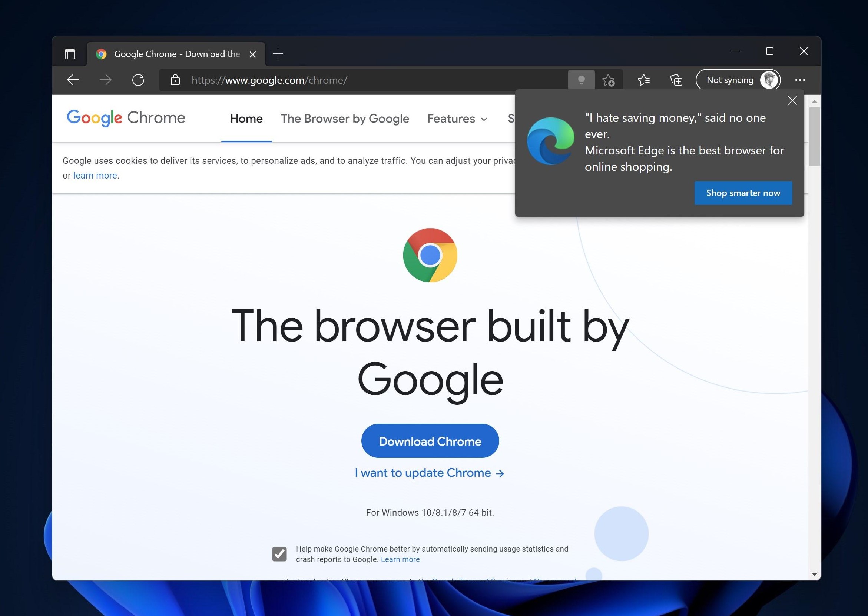Click the Microsoft Edge logo icon

(550, 141)
